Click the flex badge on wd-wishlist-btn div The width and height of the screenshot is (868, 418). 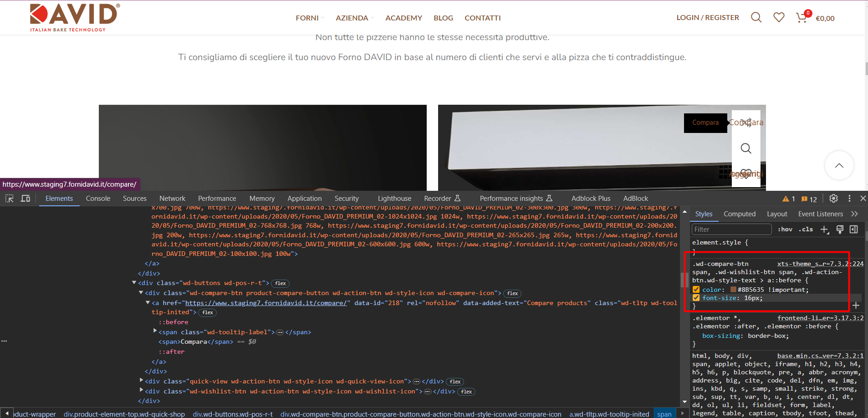(x=466, y=392)
